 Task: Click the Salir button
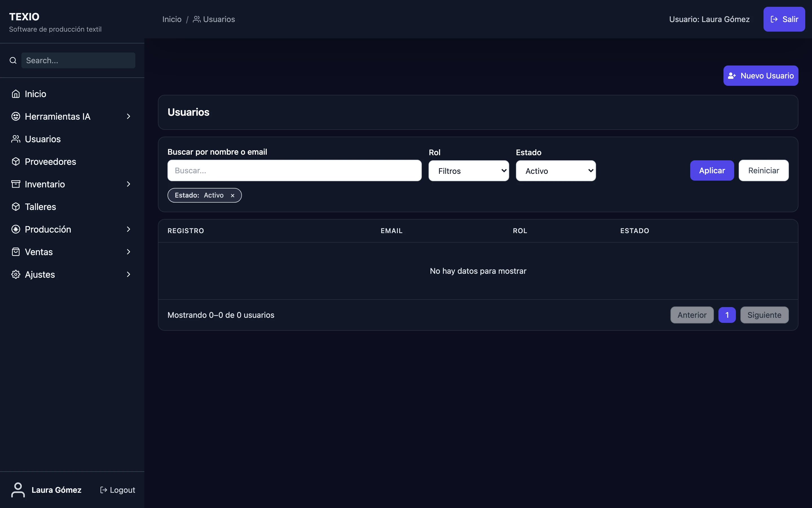coord(784,19)
